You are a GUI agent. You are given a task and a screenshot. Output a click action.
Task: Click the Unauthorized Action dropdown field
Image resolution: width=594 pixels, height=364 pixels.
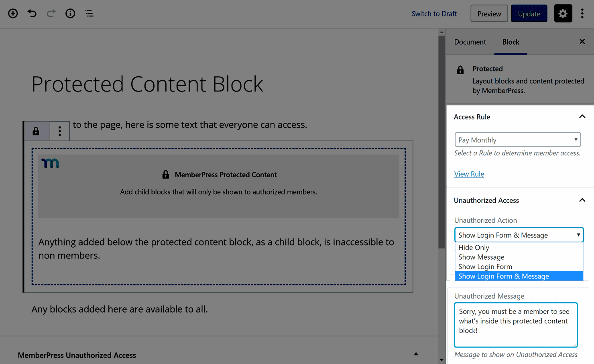tap(519, 235)
